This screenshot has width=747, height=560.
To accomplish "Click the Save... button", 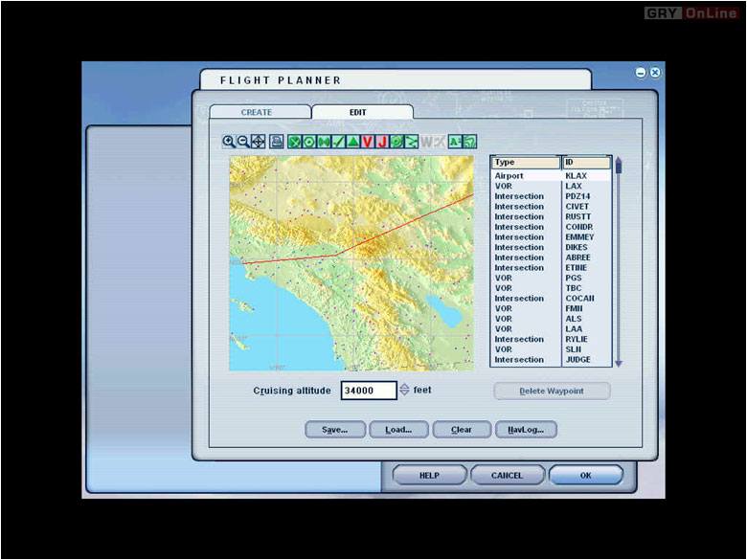I will (x=335, y=430).
